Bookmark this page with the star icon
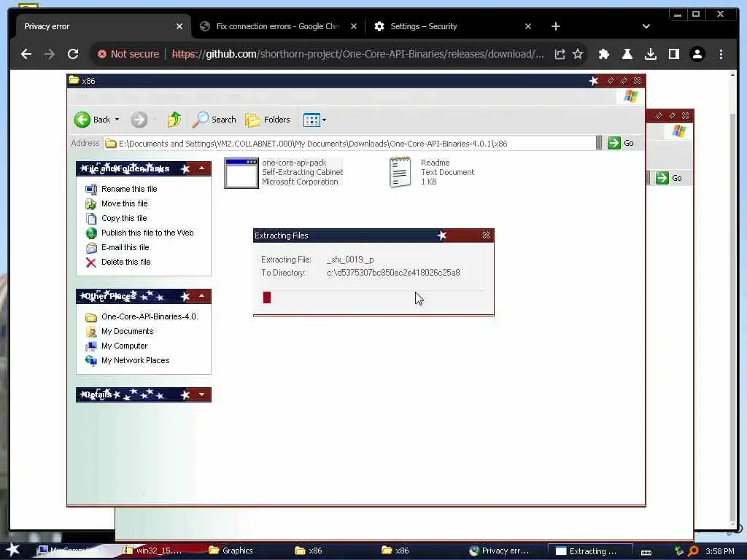The height and width of the screenshot is (560, 747). (578, 54)
